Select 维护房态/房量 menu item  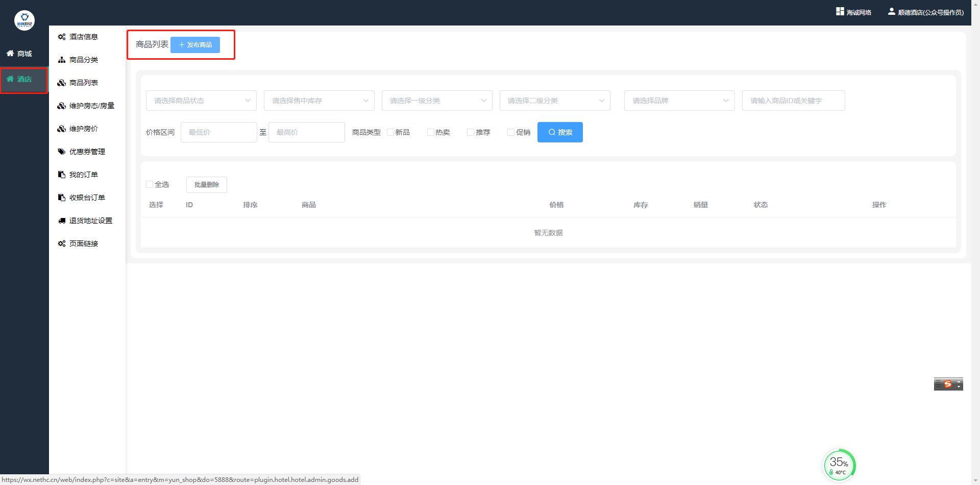[x=92, y=106]
